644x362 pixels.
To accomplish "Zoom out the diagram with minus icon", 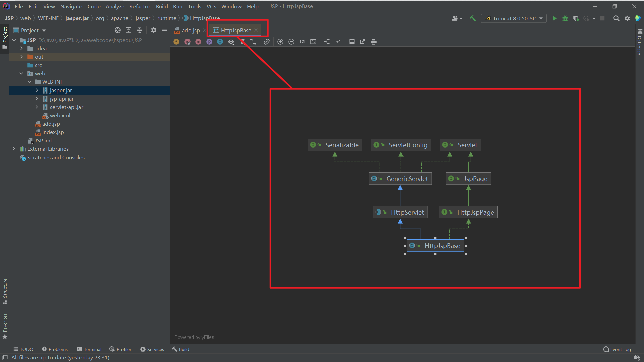I will [x=291, y=42].
